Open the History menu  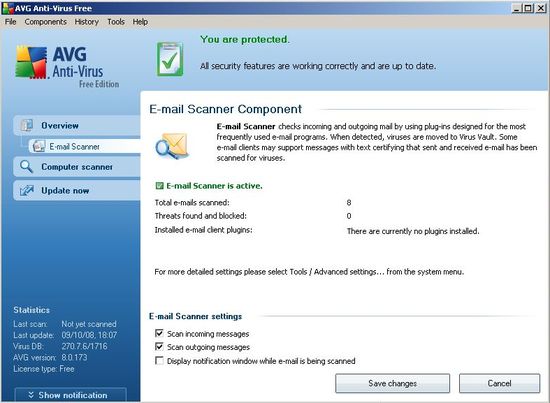tap(86, 22)
